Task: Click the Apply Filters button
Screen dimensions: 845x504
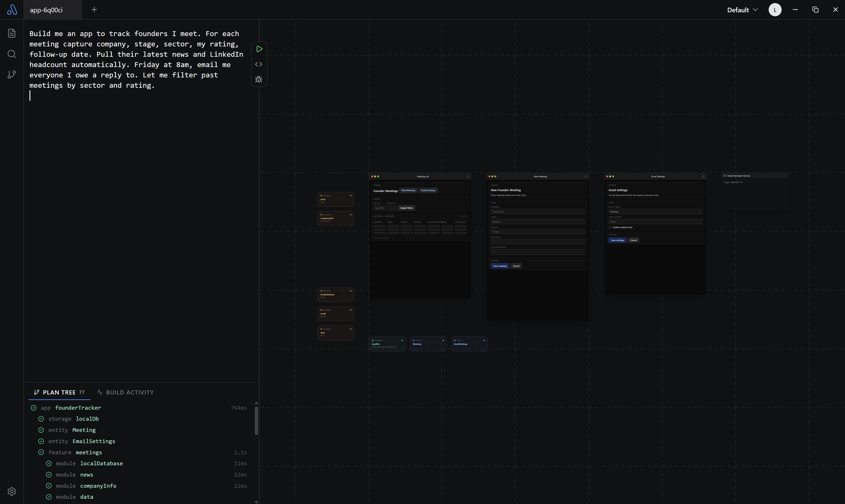Action: click(406, 208)
